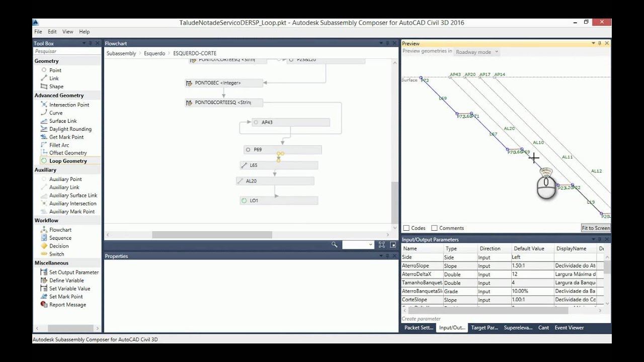Select the Set Variable Value tool
Viewport: 644px width, 362px height.
coord(69,288)
